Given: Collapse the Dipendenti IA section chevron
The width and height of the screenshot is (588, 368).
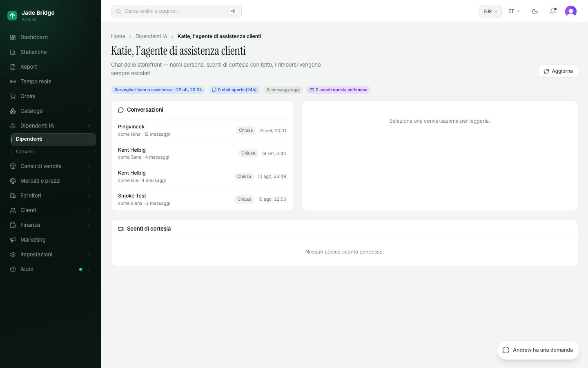Looking at the screenshot, I should tap(89, 126).
